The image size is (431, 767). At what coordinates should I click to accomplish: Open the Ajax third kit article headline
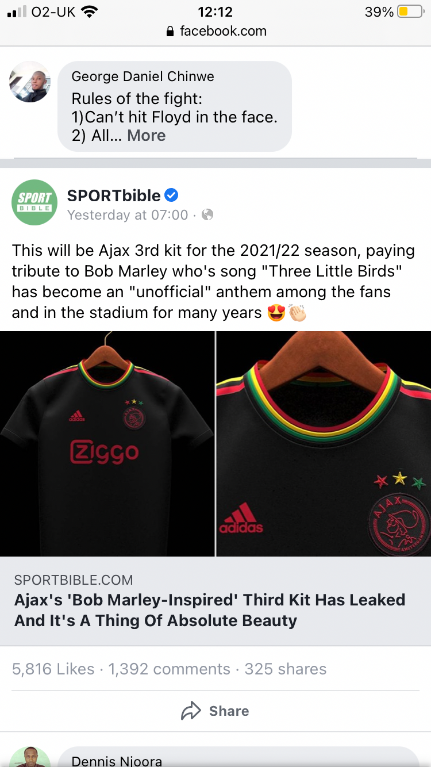coord(210,610)
